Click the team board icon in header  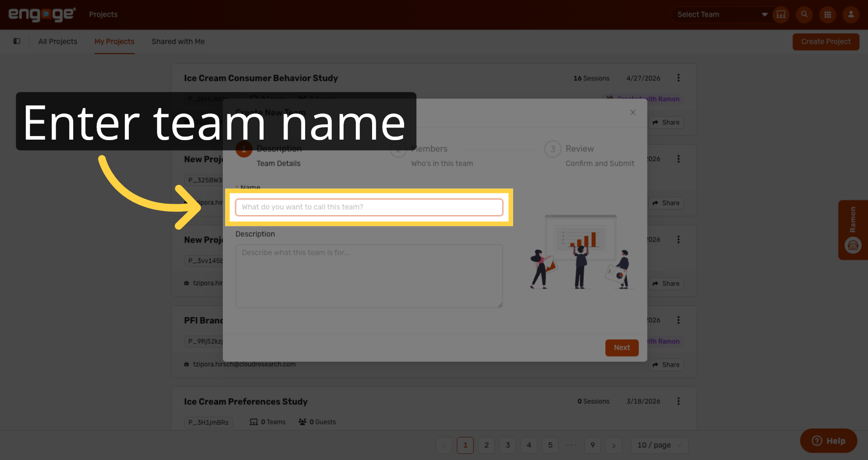point(781,14)
